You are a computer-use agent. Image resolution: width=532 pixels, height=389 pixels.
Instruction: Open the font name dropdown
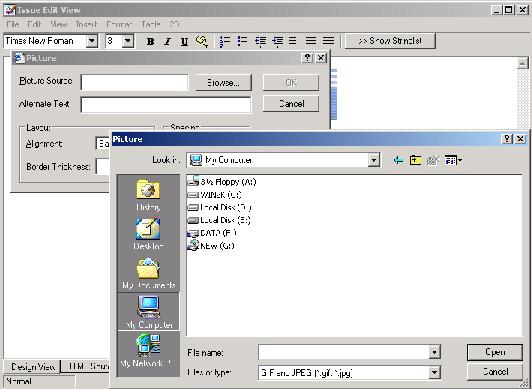click(92, 41)
